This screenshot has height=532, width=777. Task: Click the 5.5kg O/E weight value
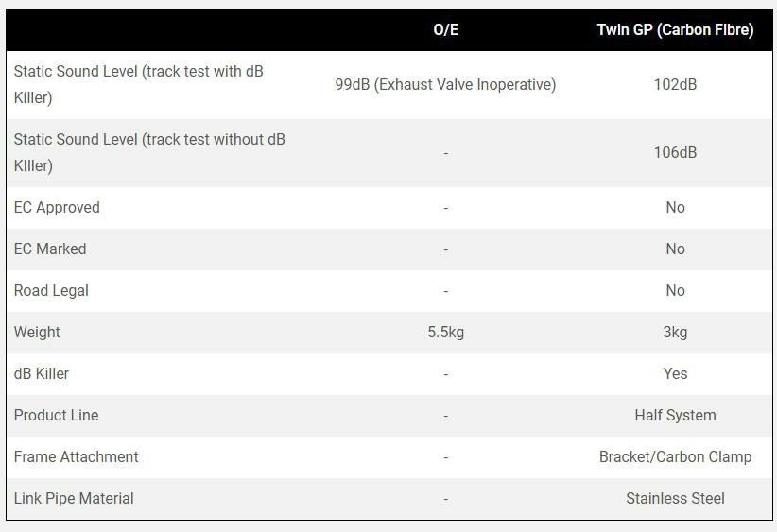coord(445,333)
